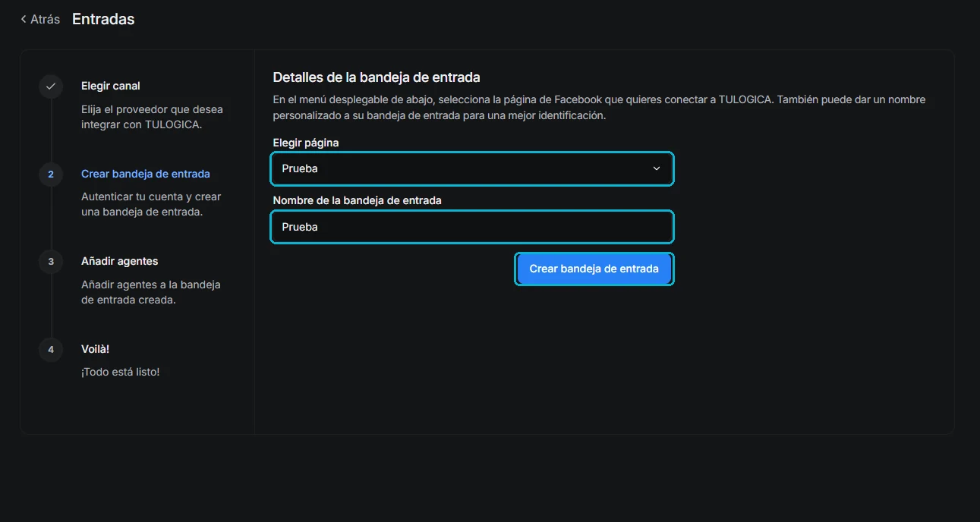Click 'Autenticar tu cuenta y crear' description
The width and height of the screenshot is (980, 522).
point(151,204)
